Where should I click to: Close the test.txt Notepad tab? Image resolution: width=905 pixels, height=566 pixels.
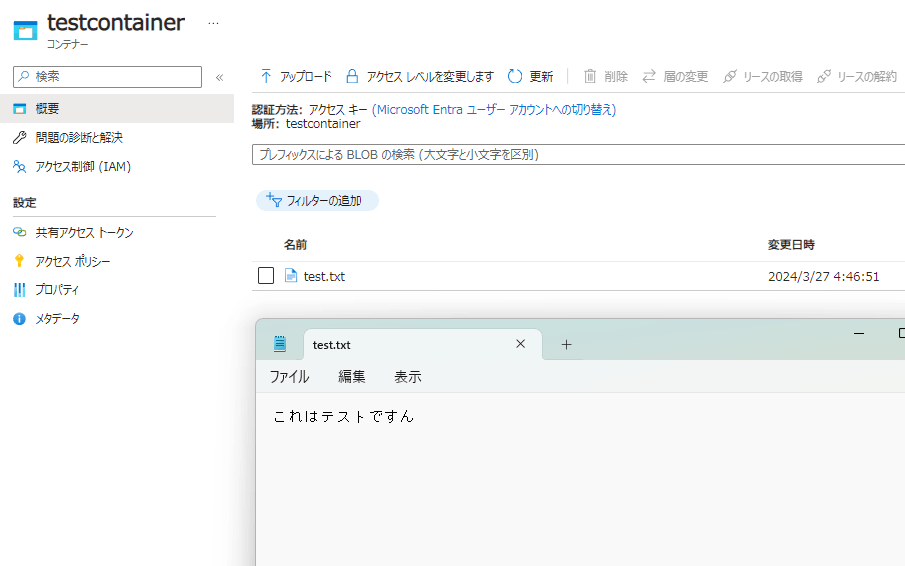click(x=521, y=344)
